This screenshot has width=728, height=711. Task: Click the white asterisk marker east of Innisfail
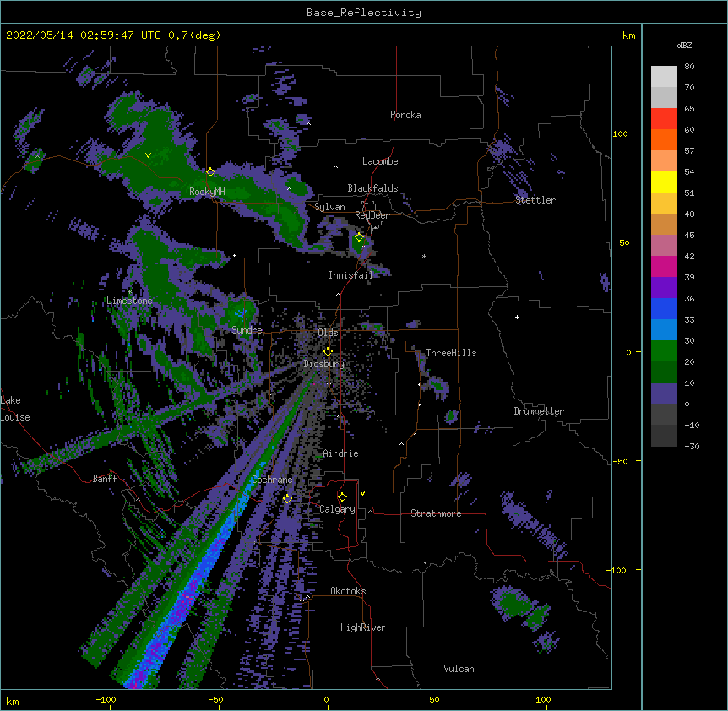point(424,256)
